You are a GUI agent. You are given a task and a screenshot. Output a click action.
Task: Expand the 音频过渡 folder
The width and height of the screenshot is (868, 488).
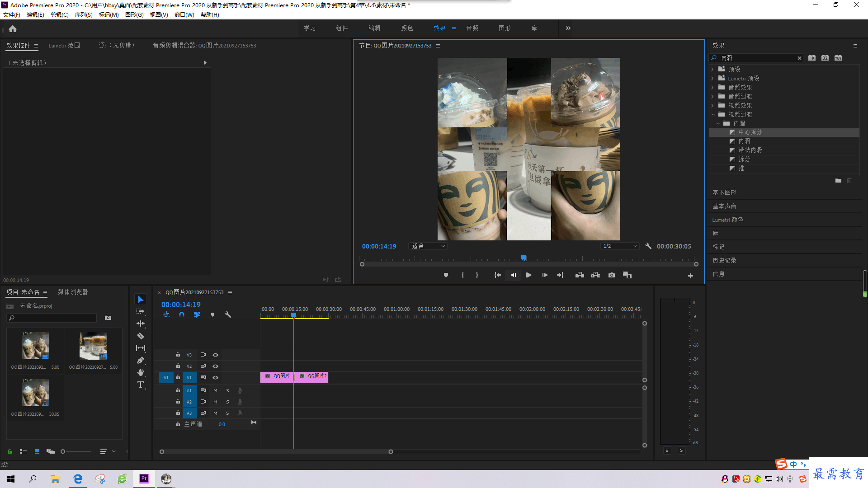click(712, 97)
